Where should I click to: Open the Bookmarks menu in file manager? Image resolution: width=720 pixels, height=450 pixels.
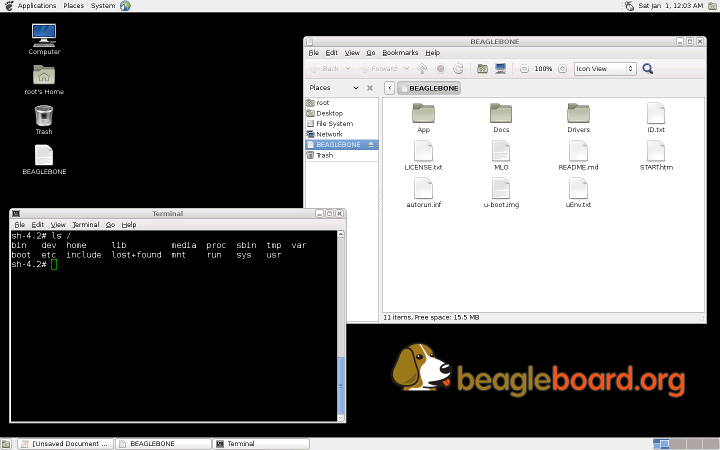400,52
